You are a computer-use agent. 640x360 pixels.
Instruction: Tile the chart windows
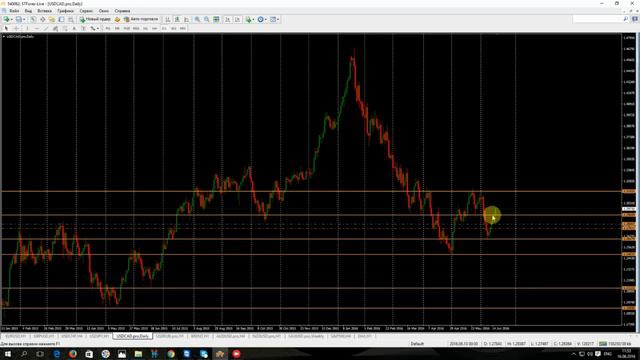click(216, 19)
